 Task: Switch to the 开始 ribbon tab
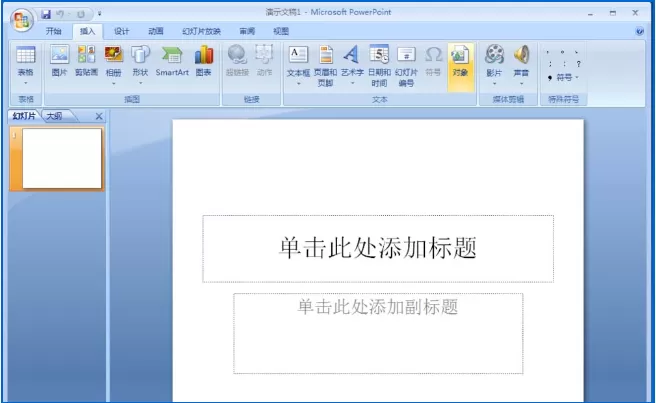tap(54, 31)
